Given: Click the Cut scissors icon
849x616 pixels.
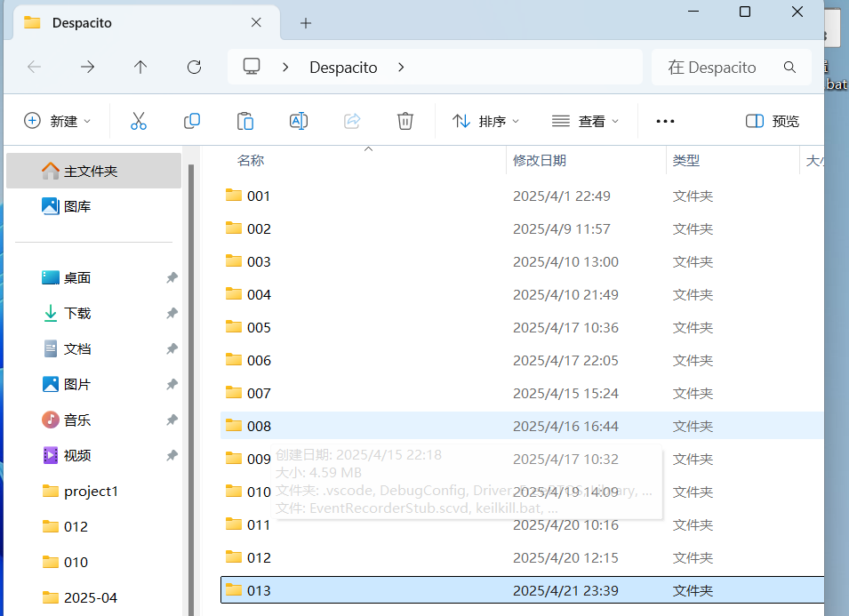Looking at the screenshot, I should click(x=138, y=121).
